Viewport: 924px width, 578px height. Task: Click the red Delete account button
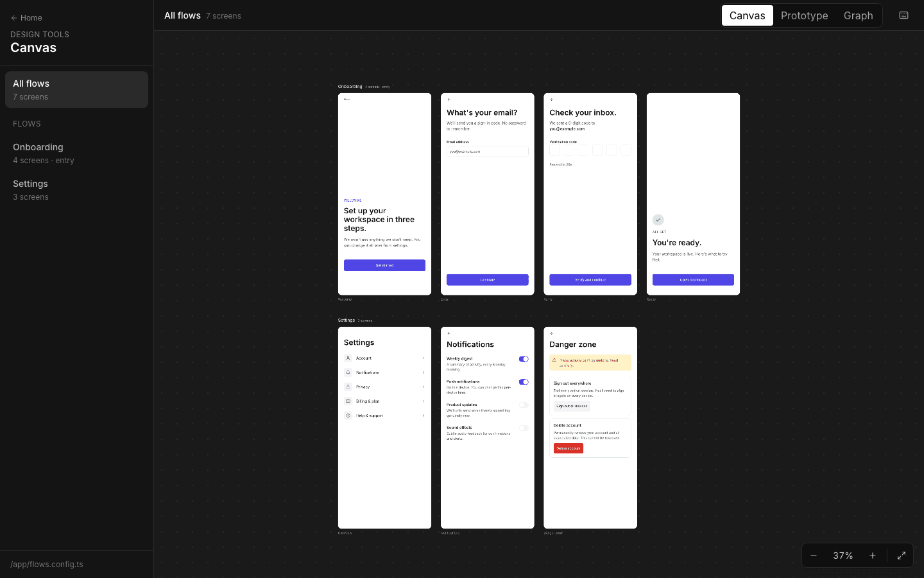569,448
